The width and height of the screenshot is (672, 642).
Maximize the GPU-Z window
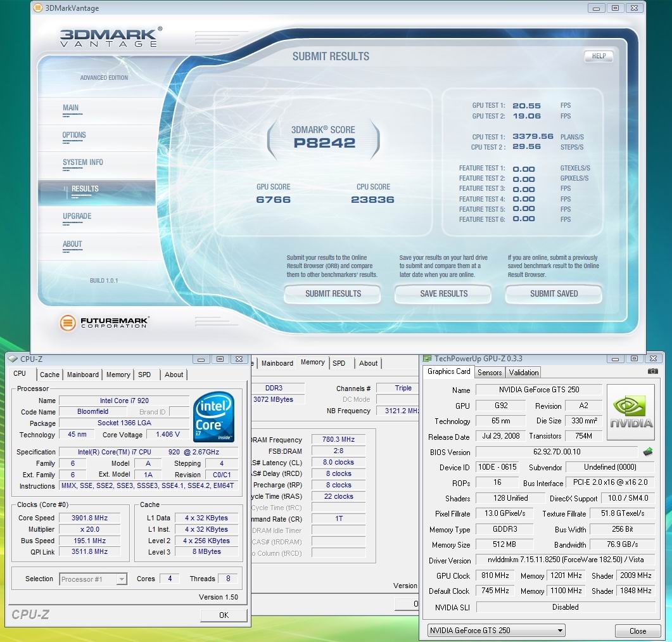[x=634, y=359]
